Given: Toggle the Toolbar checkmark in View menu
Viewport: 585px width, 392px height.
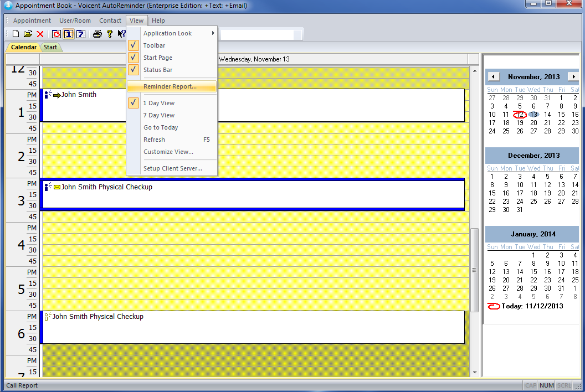Looking at the screenshot, I should tap(154, 45).
